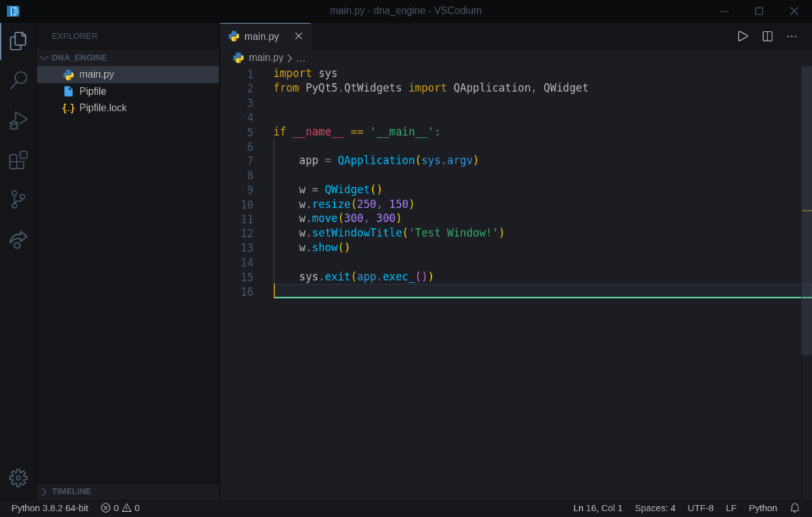812x517 pixels.
Task: Select the Python 3.8.2 64-bit interpreter
Action: point(50,508)
